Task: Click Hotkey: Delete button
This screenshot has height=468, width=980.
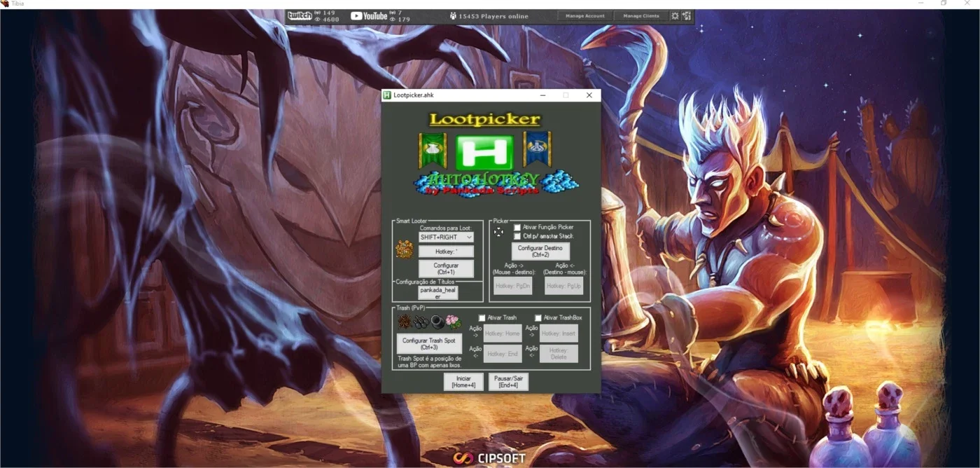Action: coord(559,354)
